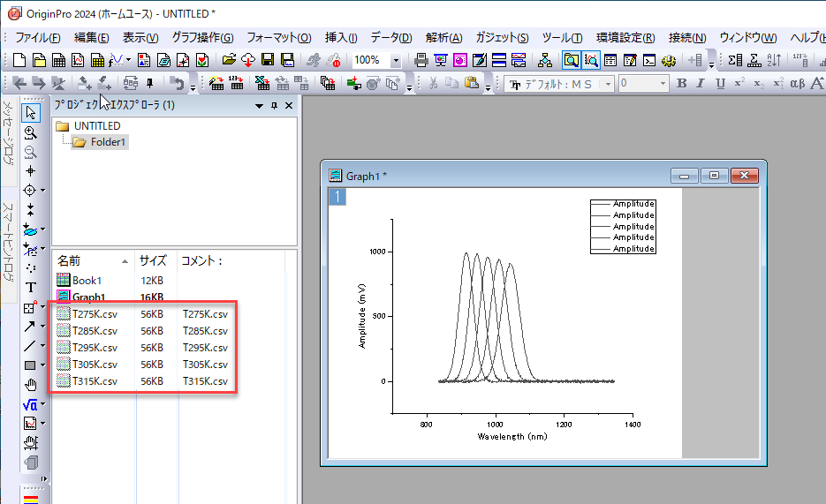The height and width of the screenshot is (504, 826).
Task: Click the Print icon
Action: click(421, 61)
